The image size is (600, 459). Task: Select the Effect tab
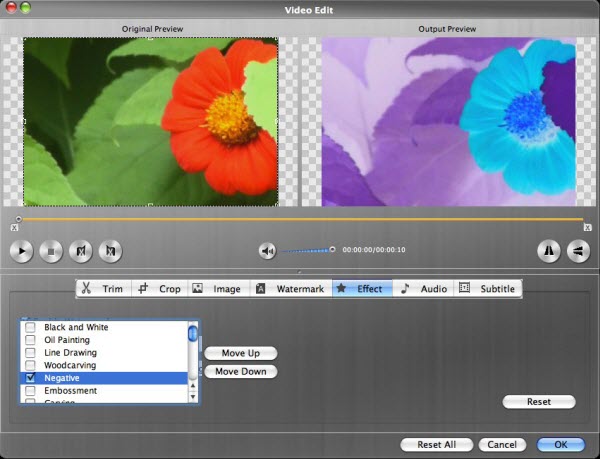(x=362, y=288)
